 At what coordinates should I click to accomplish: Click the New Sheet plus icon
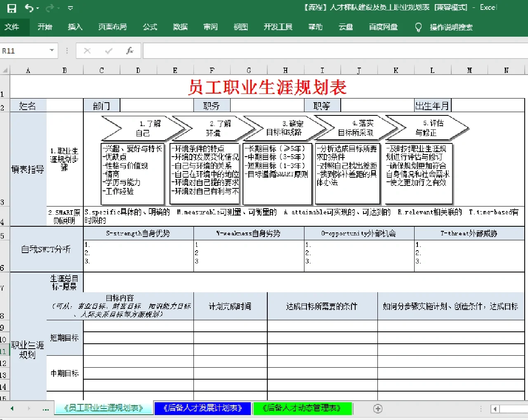pyautogui.click(x=378, y=408)
